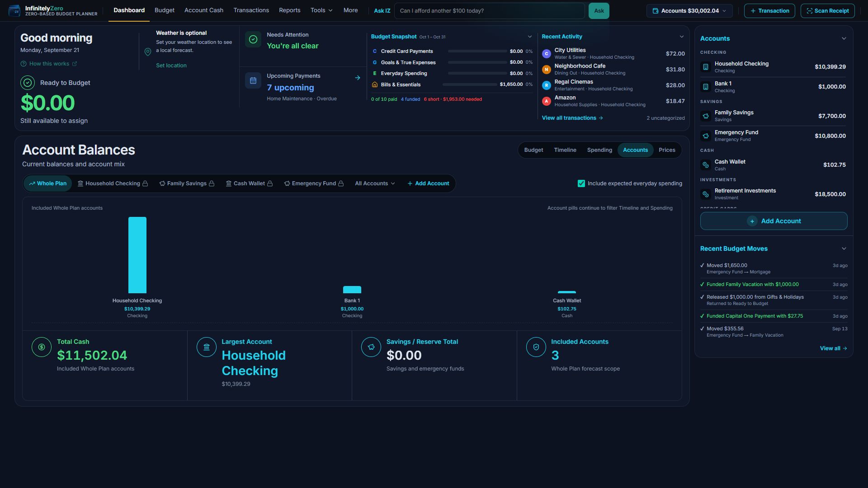Open the Transactions navigation item
868x488 pixels.
[251, 10]
